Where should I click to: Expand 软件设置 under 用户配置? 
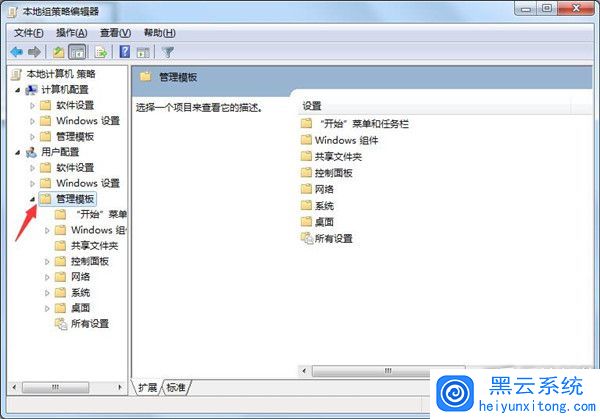click(33, 168)
